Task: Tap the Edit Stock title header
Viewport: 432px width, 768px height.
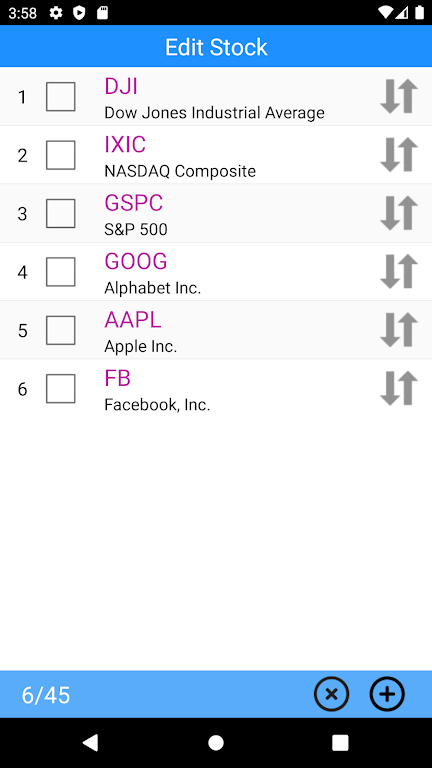Action: click(x=216, y=47)
